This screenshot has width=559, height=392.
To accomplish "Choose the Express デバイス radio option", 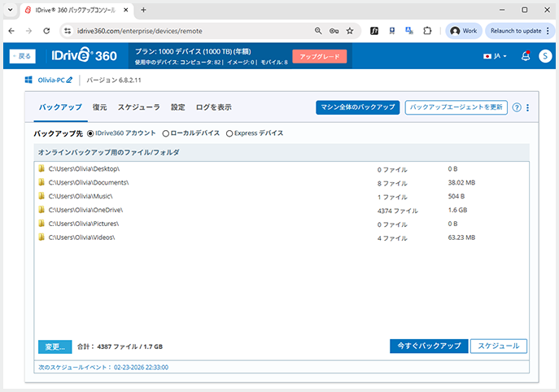I will tap(229, 133).
